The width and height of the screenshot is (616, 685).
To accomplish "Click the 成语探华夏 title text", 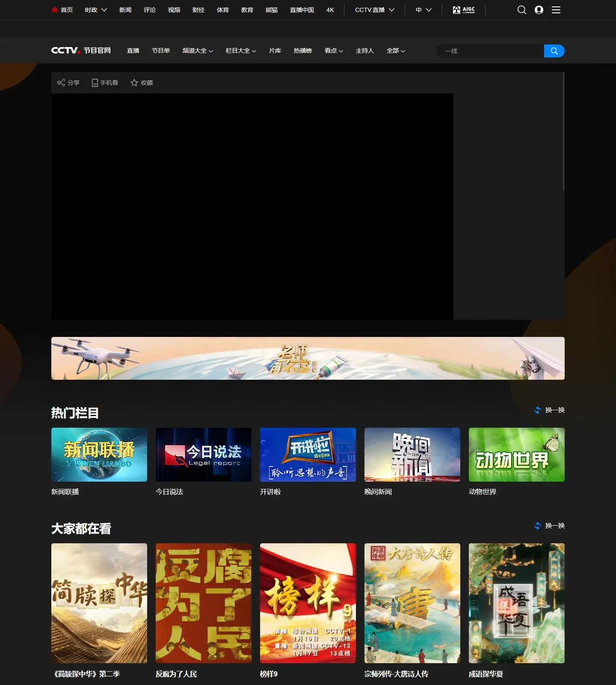I will coord(486,674).
